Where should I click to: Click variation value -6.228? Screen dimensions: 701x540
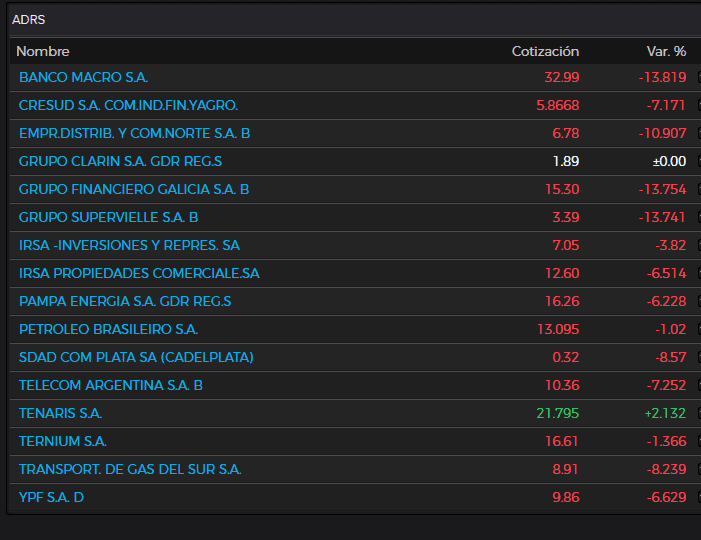pyautogui.click(x=667, y=301)
